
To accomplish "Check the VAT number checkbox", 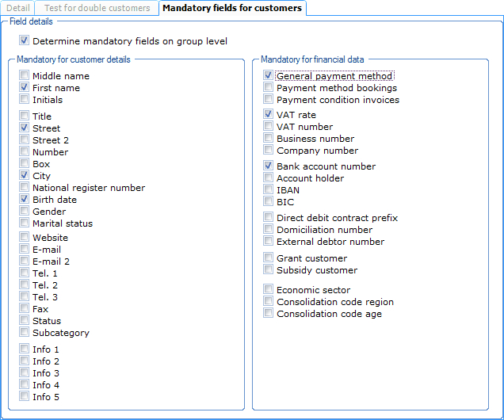I will tap(269, 127).
